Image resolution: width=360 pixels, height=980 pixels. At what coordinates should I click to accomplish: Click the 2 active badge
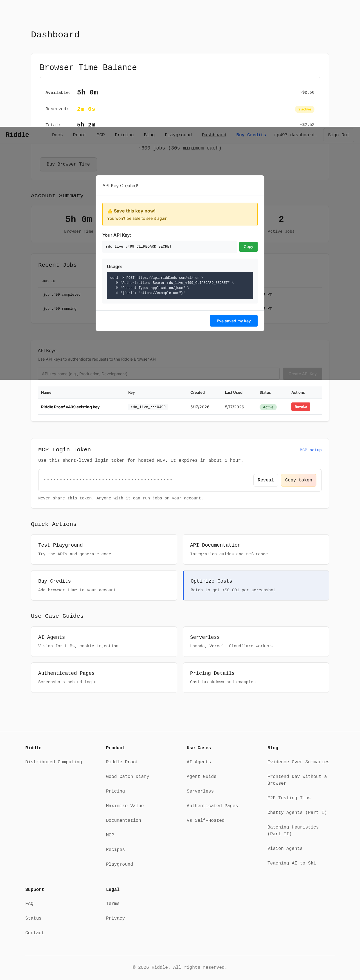304,109
